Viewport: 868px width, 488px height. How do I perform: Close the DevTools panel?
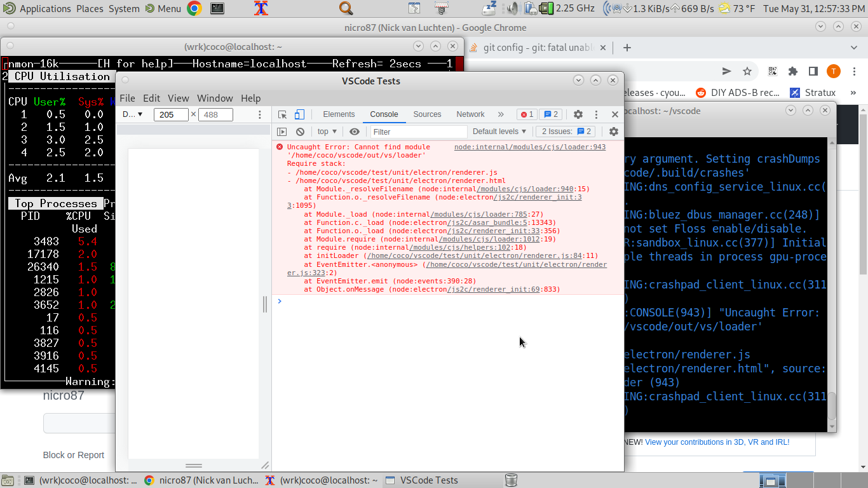click(x=614, y=114)
